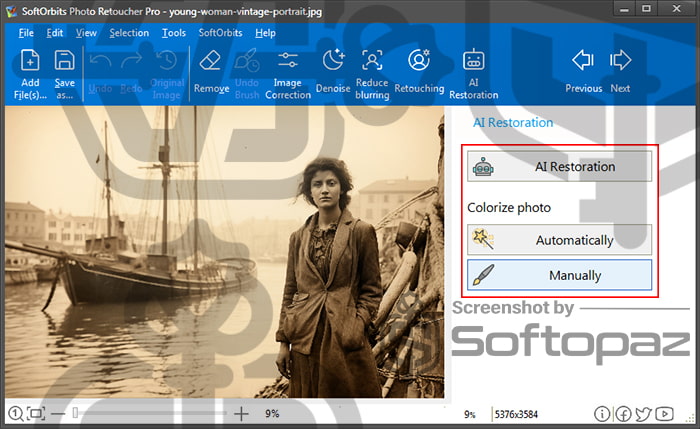Open the File menu
The width and height of the screenshot is (700, 429).
[26, 33]
